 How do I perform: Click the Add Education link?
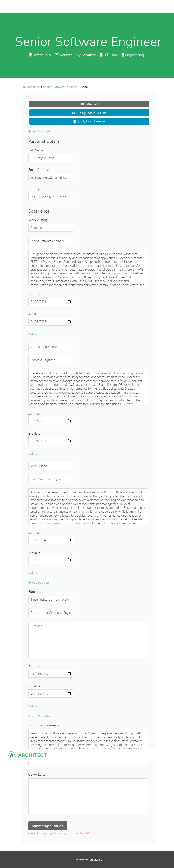(42, 716)
